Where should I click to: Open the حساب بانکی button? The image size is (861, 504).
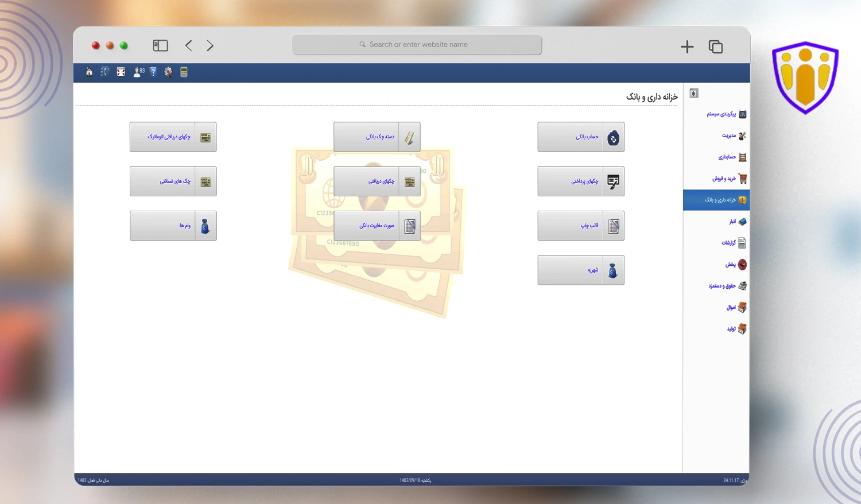[581, 137]
